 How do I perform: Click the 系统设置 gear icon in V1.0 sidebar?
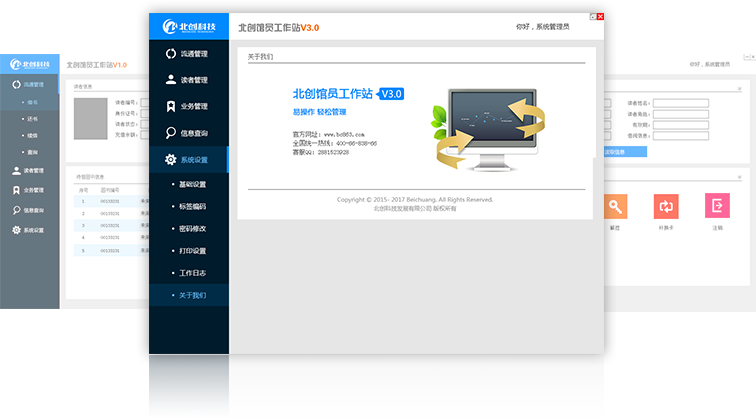tap(16, 230)
